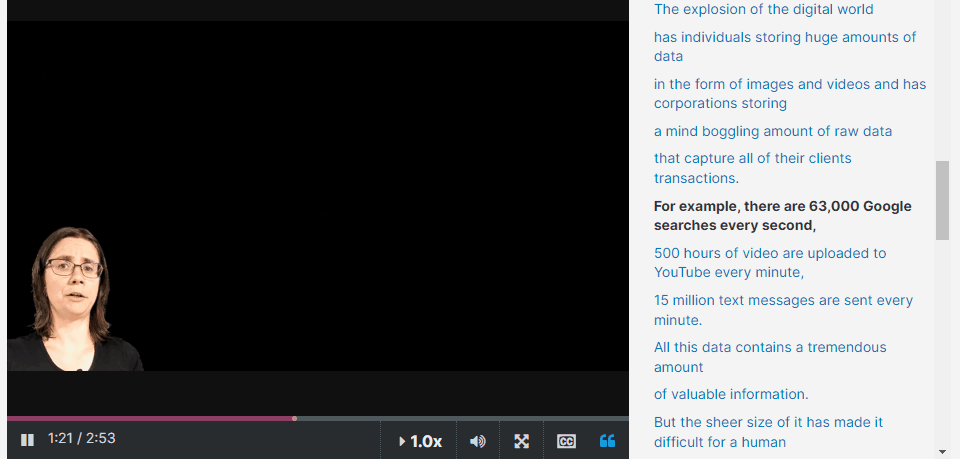Toggle the transcript panel quote icon
Screen dimensions: 960x459
[607, 441]
